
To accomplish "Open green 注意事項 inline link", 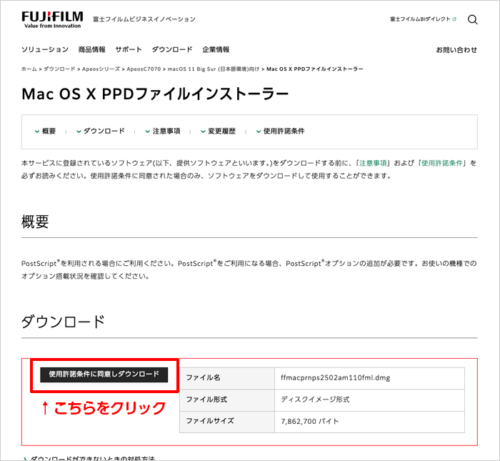I will 373,163.
